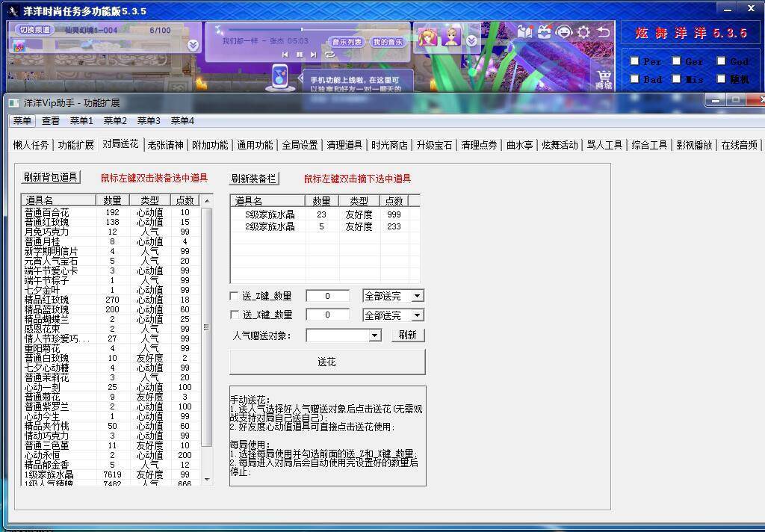Toggle the repeat loop mode icon
The image size is (765, 532).
click(329, 55)
